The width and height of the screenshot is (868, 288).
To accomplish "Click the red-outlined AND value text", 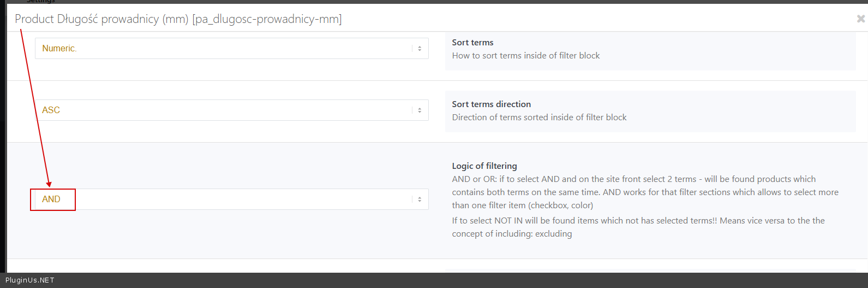I will (51, 199).
